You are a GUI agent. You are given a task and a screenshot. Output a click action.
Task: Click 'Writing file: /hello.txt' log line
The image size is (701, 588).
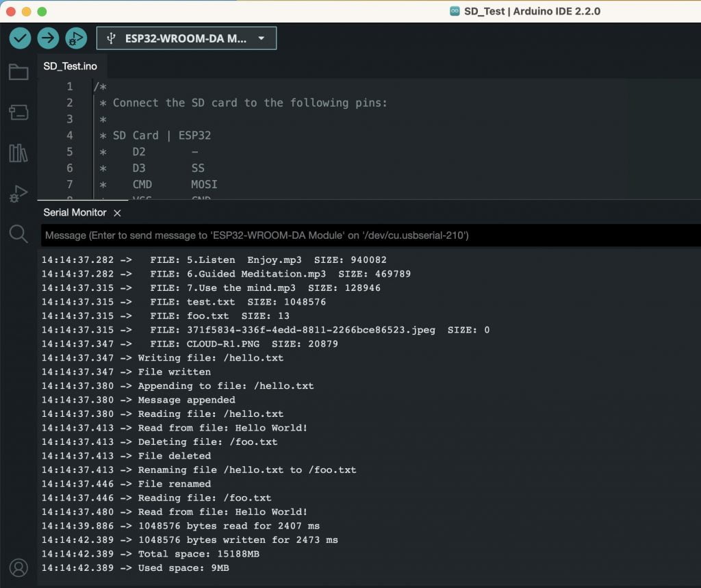(x=162, y=358)
